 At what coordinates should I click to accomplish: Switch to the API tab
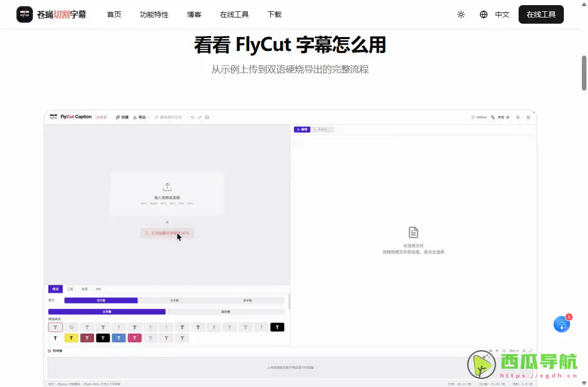98,289
